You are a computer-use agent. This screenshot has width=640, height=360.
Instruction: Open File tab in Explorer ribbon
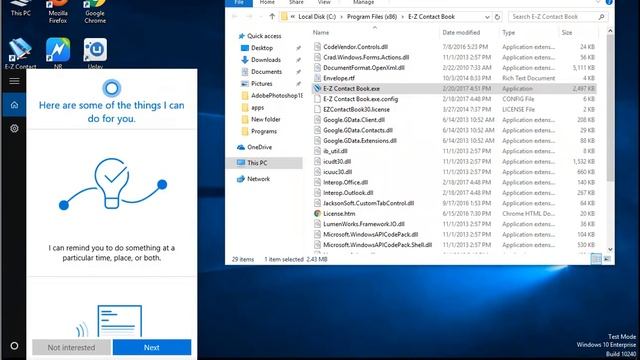(x=239, y=2)
